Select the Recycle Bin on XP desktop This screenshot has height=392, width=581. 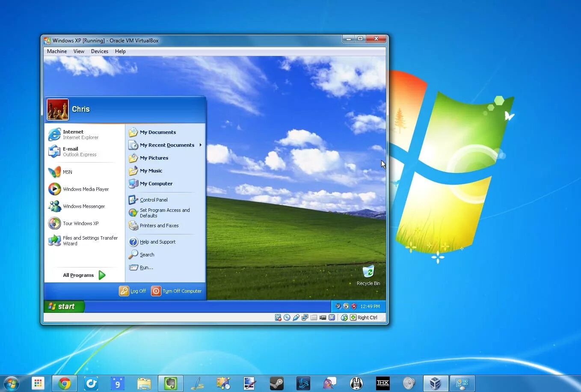click(368, 275)
